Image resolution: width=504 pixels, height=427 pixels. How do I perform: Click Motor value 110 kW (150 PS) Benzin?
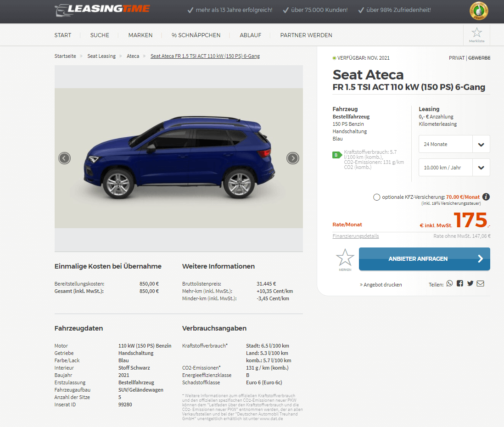(x=145, y=346)
